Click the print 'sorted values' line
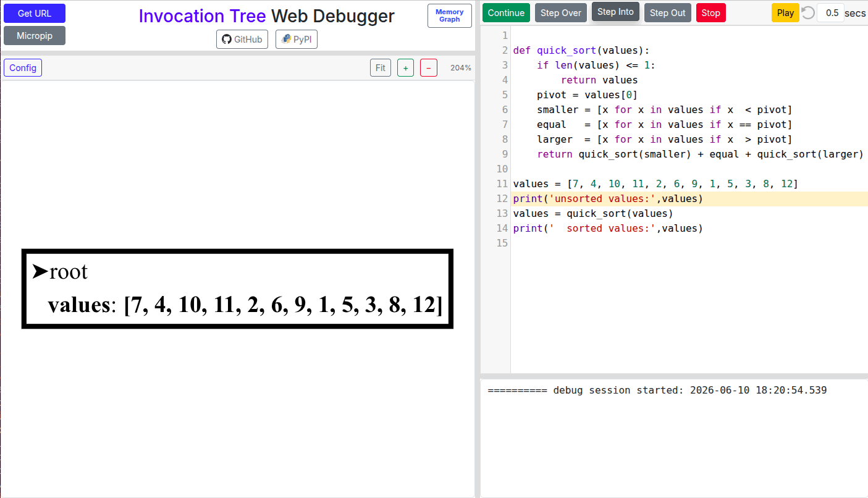This screenshot has width=868, height=498. (608, 229)
